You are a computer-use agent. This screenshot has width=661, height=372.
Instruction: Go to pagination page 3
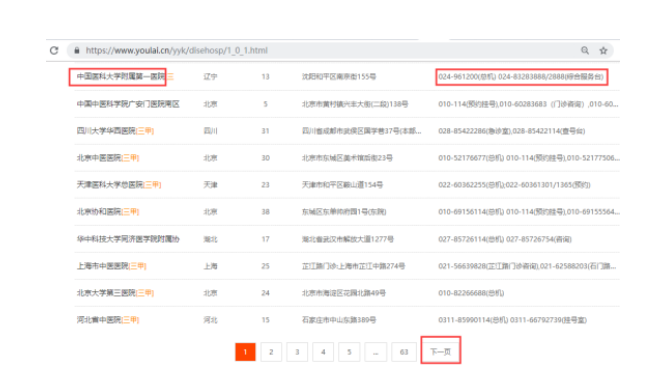[x=297, y=352]
